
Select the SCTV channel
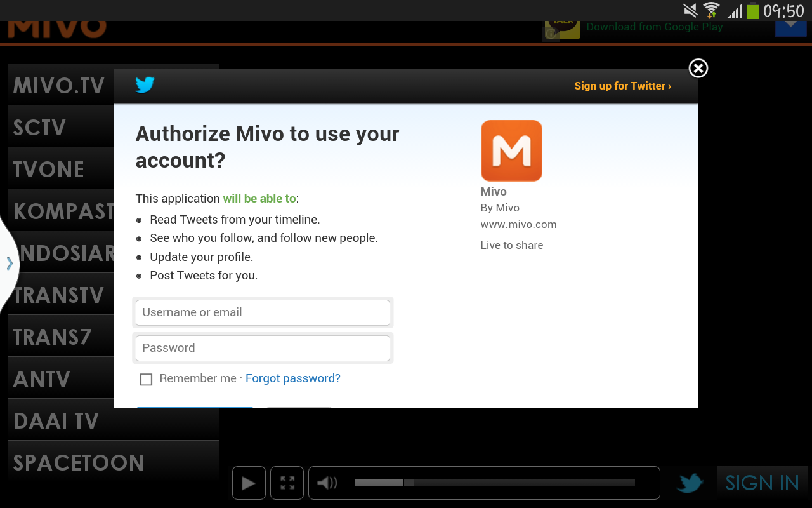coord(61,127)
